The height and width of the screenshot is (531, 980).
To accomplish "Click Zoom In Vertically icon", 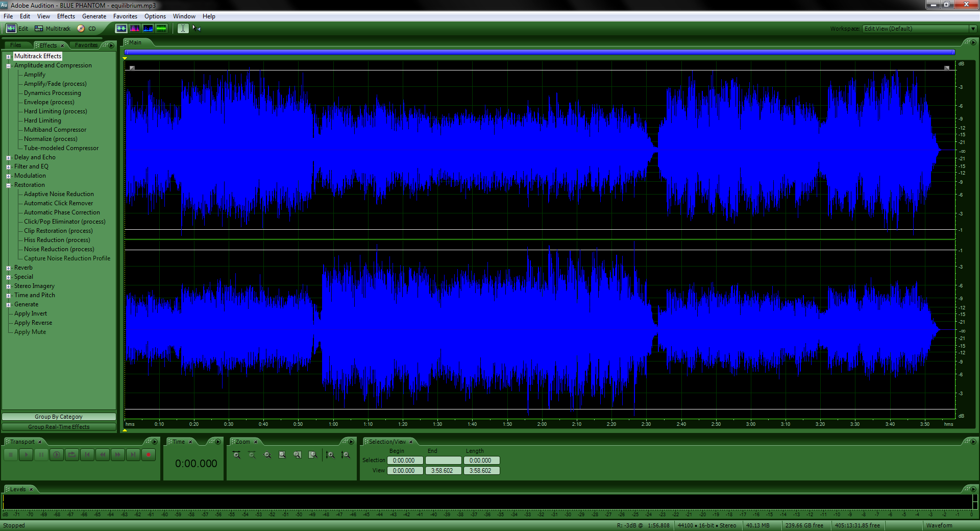I will 330,454.
